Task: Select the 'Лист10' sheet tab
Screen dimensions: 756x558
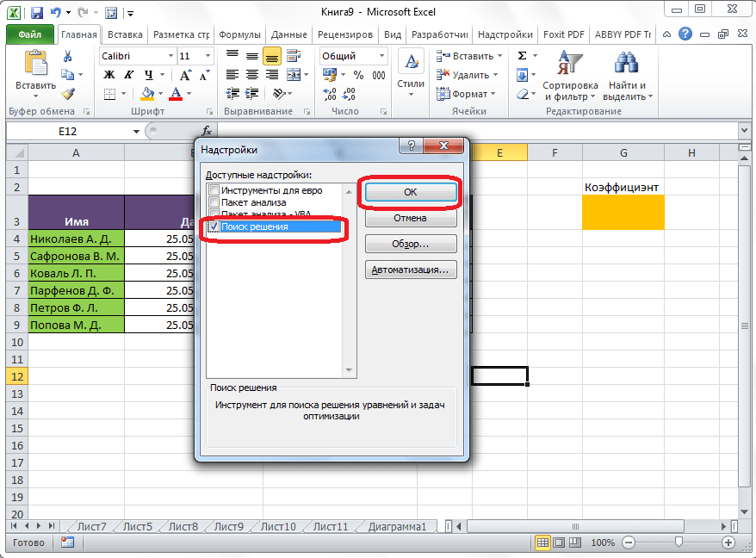Action: tap(277, 526)
